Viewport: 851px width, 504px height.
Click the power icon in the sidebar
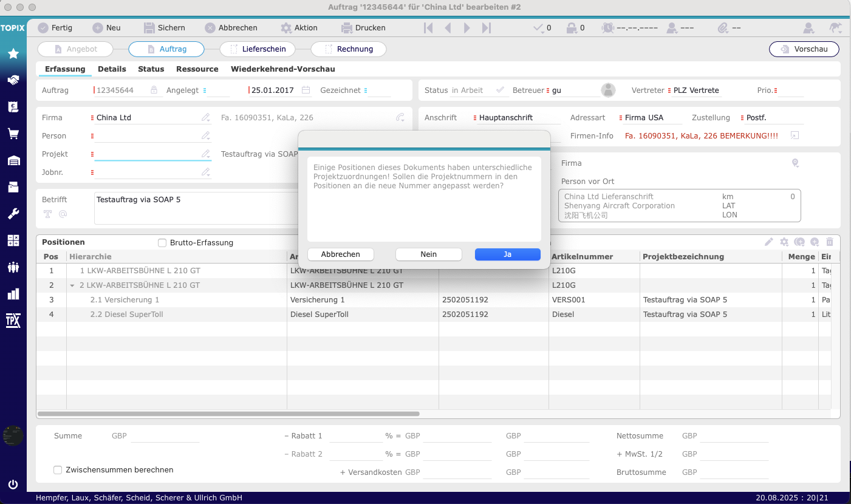point(13,485)
